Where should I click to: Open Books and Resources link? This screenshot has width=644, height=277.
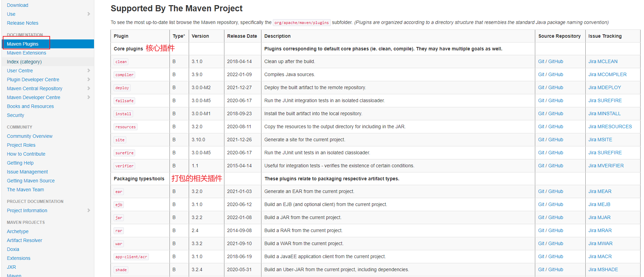[30, 106]
